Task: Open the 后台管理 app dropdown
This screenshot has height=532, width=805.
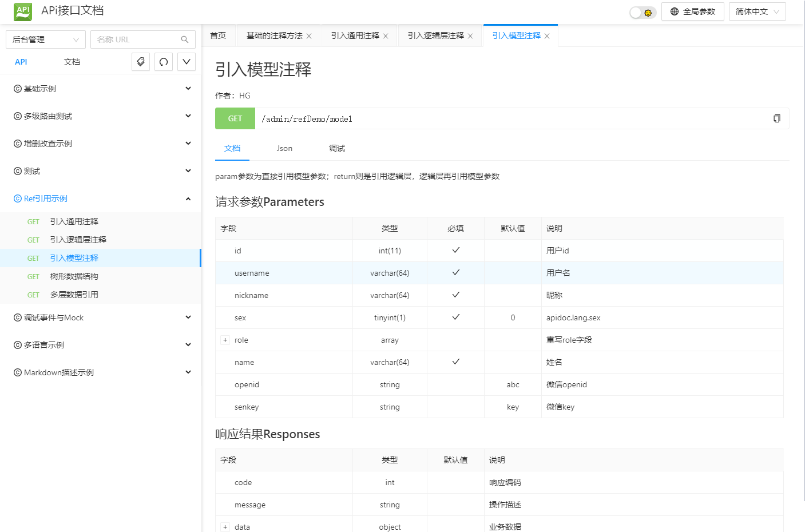Action: pos(46,39)
